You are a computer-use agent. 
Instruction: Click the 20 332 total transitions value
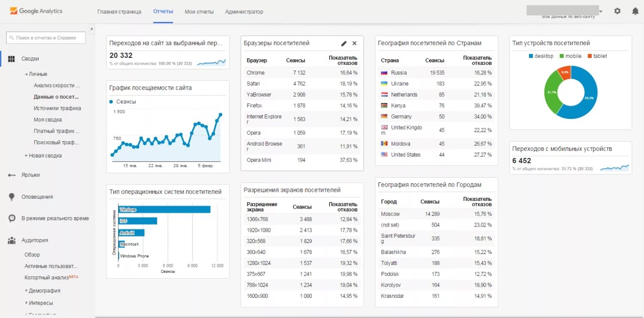(121, 55)
